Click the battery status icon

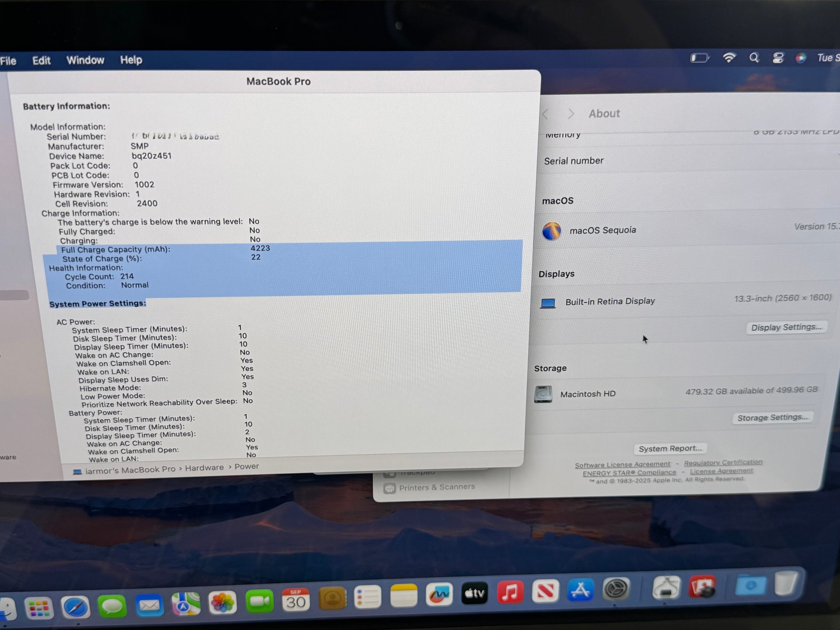699,58
